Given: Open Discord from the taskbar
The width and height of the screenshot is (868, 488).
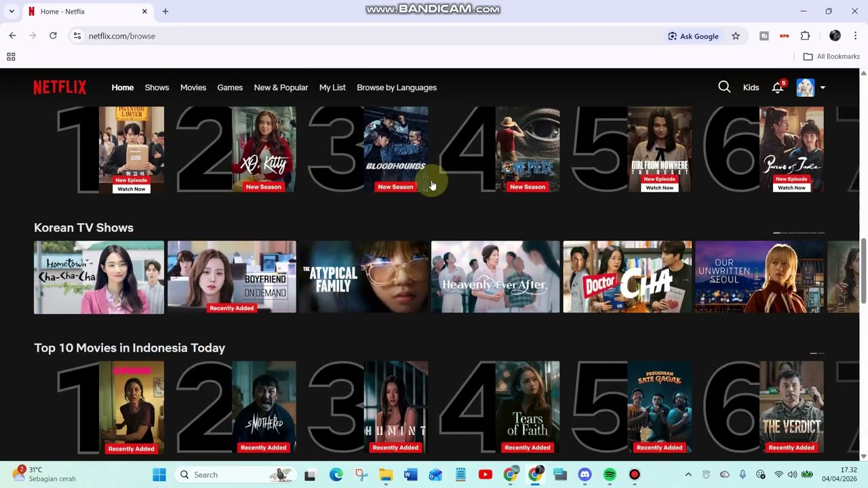Looking at the screenshot, I should point(585,474).
